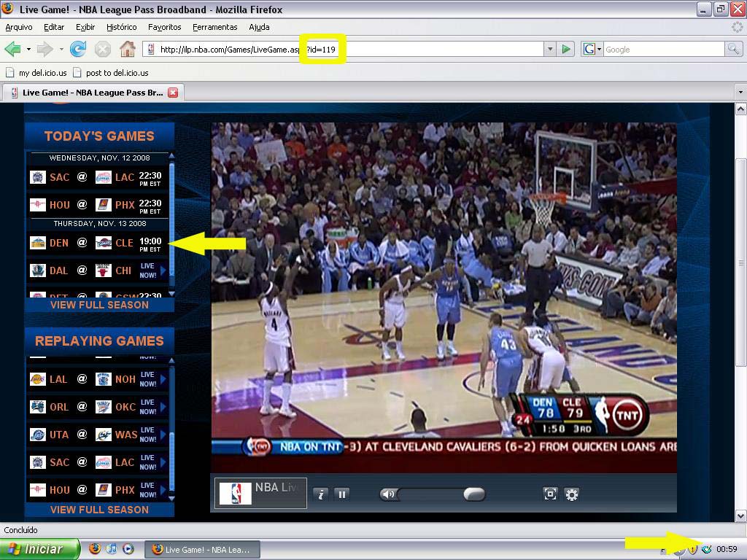Open my del.icio.us bookmark
This screenshot has height=560, width=747.
tap(36, 73)
